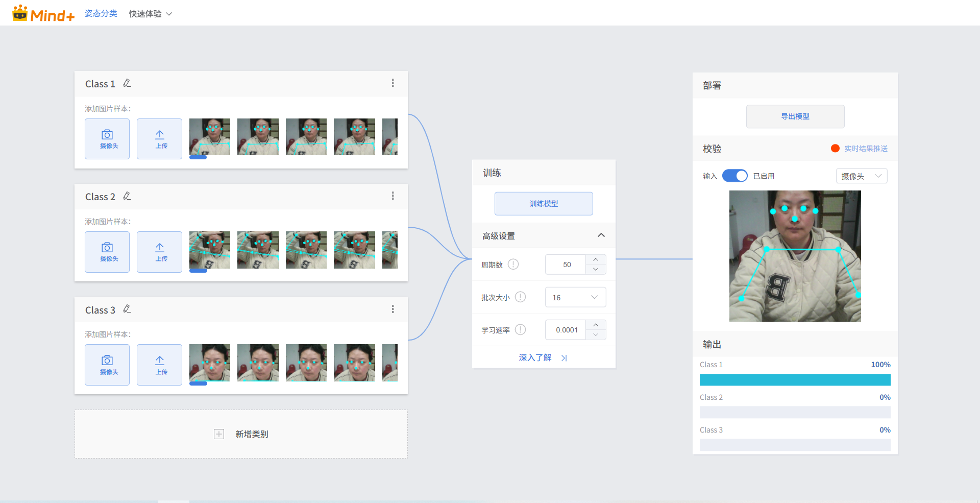Collapse the 高级设置 section
This screenshot has width=980, height=503.
coord(601,235)
